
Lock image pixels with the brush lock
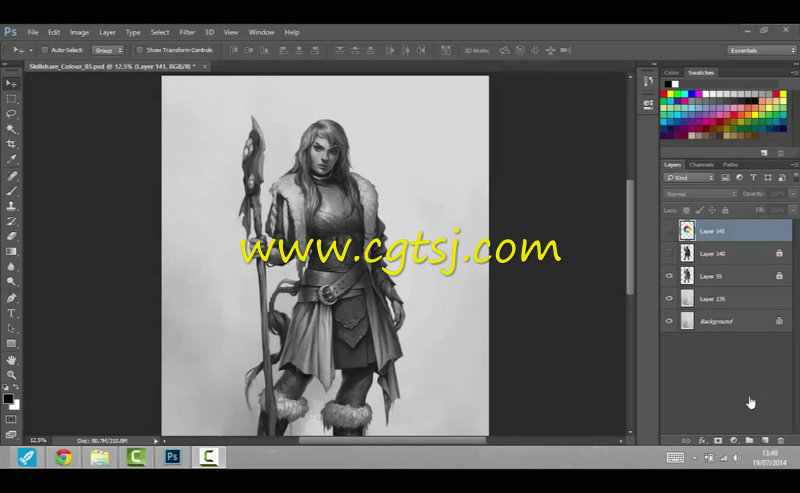pos(699,210)
